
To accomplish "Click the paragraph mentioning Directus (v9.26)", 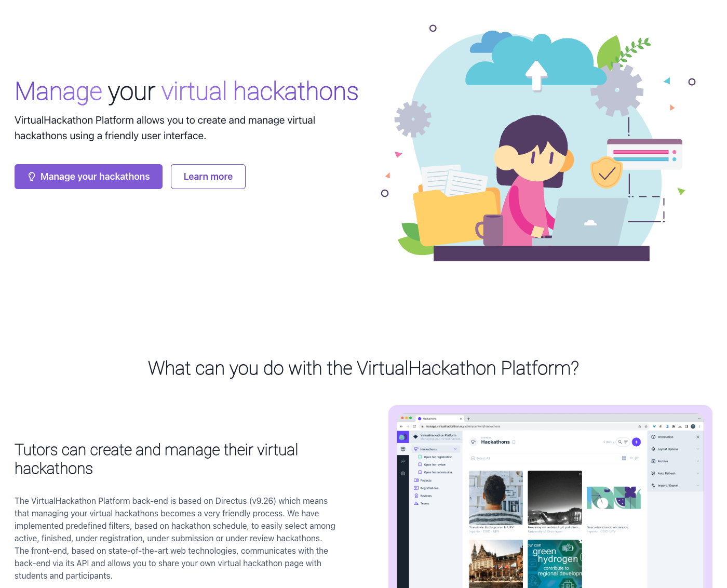I will pos(175,538).
